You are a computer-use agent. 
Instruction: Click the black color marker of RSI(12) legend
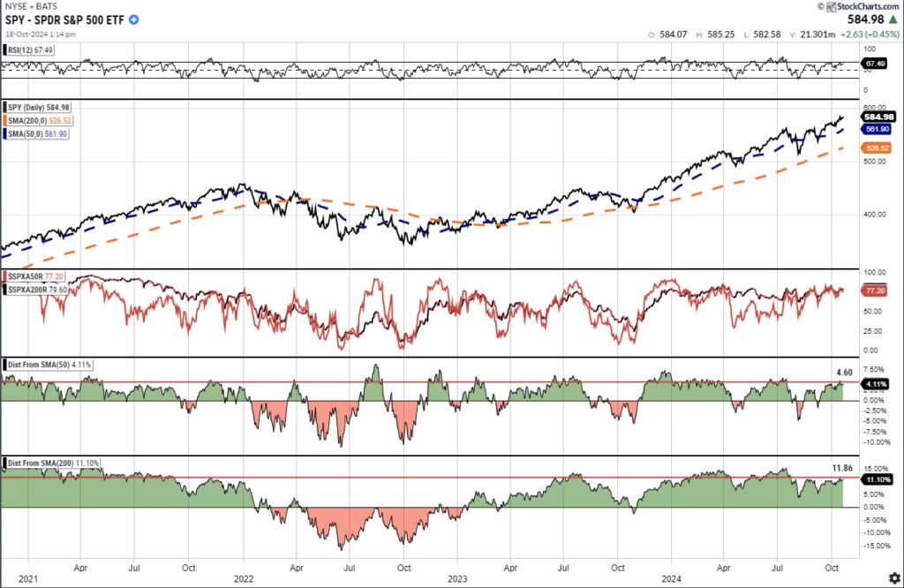(x=4, y=50)
